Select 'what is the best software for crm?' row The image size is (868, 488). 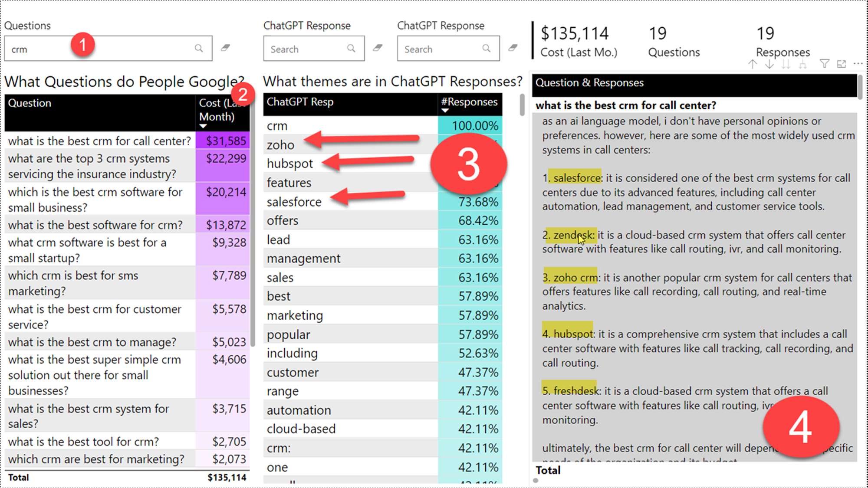point(95,225)
